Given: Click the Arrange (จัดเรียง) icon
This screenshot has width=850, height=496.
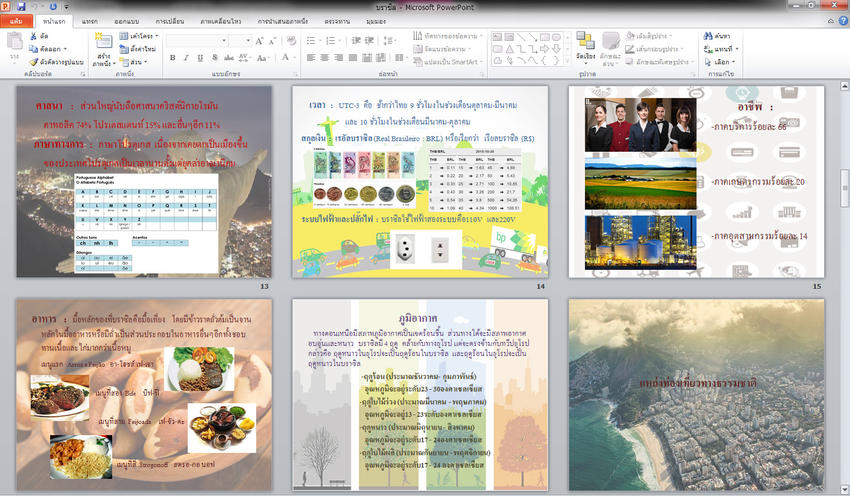Looking at the screenshot, I should point(585,41).
